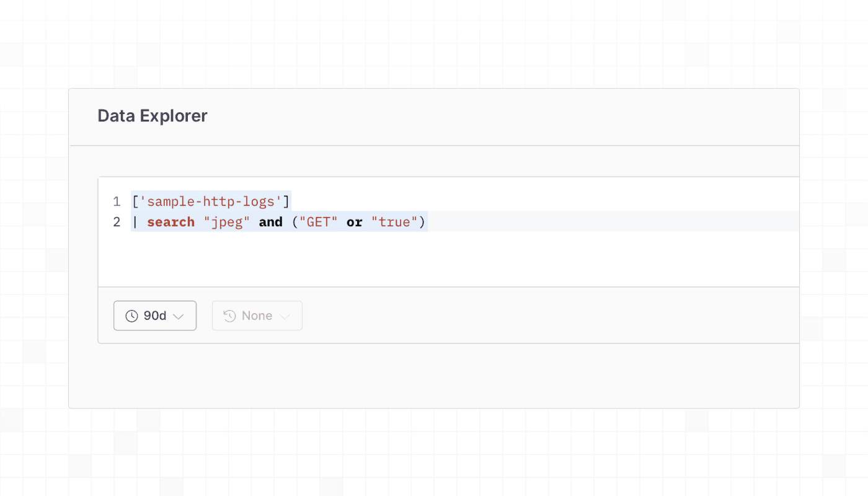Screen dimensions: 868x496
Task: Click the and operator in the query
Action: (x=270, y=222)
